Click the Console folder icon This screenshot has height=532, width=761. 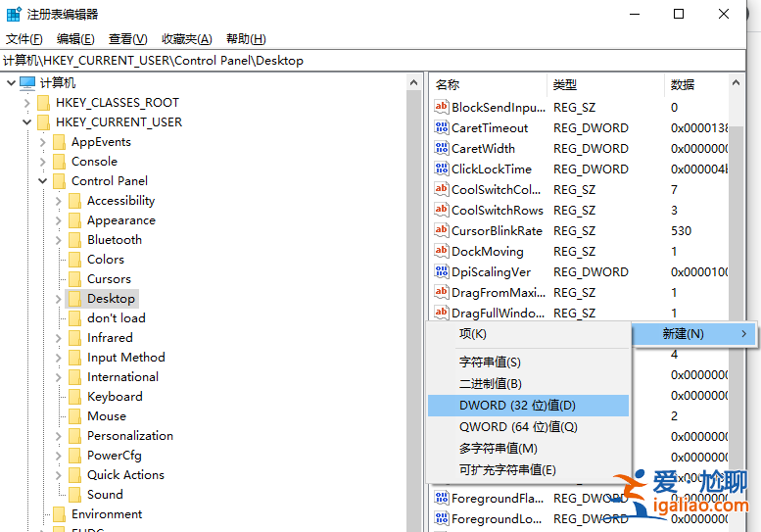point(59,162)
